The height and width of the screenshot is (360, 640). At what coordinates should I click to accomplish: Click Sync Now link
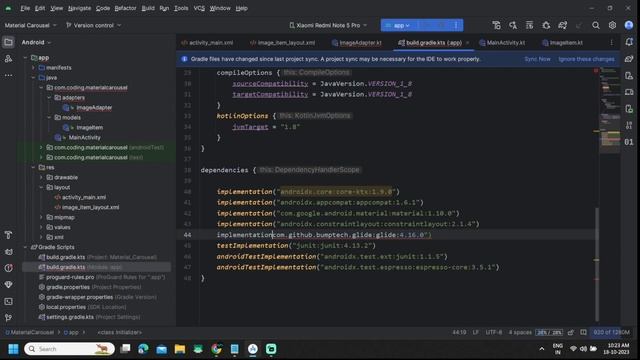pyautogui.click(x=537, y=59)
